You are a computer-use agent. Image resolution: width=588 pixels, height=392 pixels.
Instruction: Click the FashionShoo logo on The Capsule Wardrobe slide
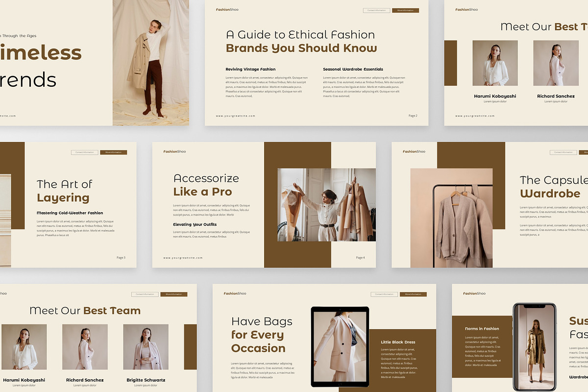(414, 152)
